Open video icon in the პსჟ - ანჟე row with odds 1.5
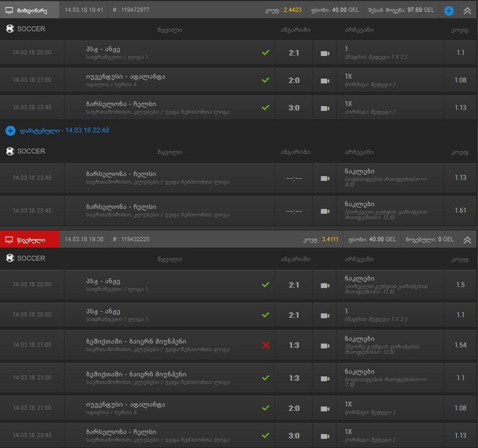478x448 pixels. click(x=325, y=285)
